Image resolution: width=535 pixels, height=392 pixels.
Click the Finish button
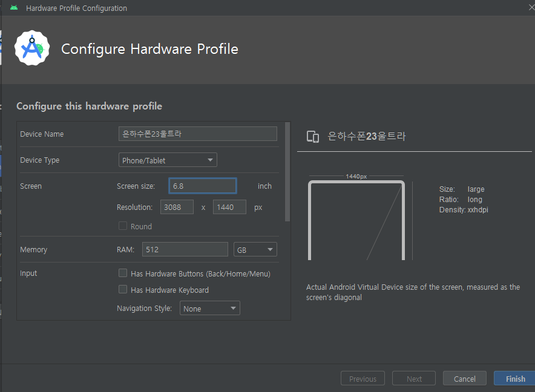(x=515, y=378)
